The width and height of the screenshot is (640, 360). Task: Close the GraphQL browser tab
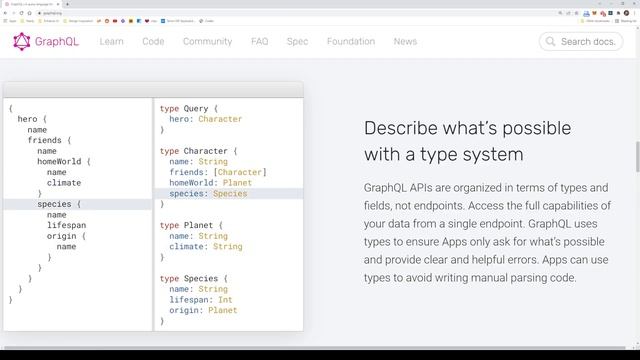pos(58,4)
